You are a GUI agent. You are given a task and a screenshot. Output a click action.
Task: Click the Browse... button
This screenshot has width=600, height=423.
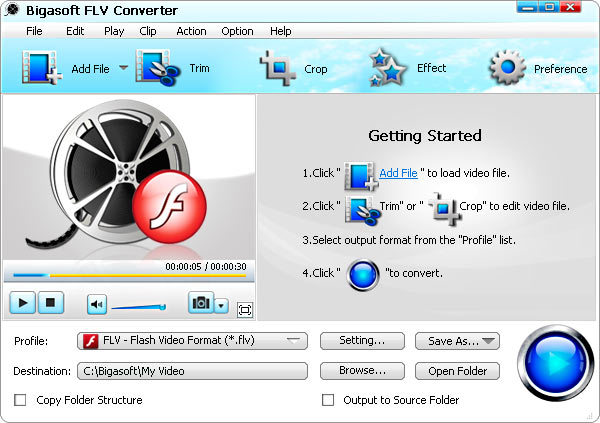362,371
